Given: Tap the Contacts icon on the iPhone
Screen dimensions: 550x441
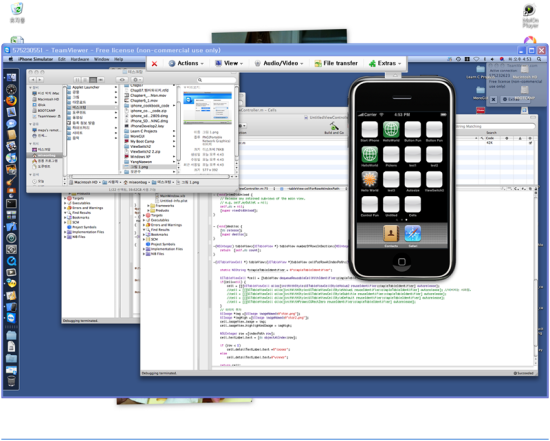Looking at the screenshot, I should click(391, 234).
